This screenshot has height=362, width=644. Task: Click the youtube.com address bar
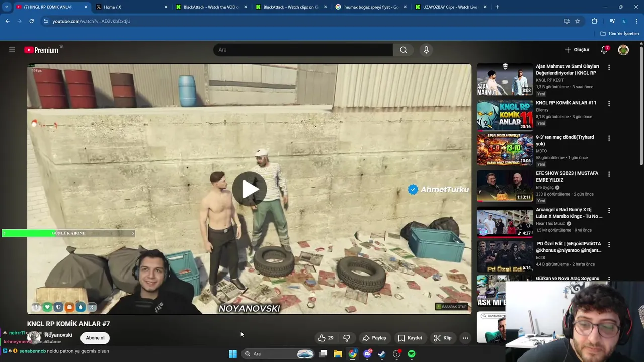pyautogui.click(x=302, y=21)
